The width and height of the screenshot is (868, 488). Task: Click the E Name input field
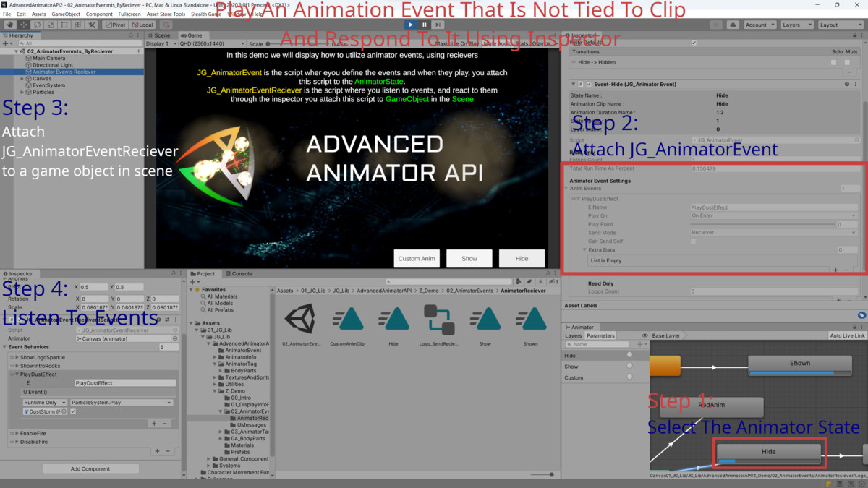(774, 207)
